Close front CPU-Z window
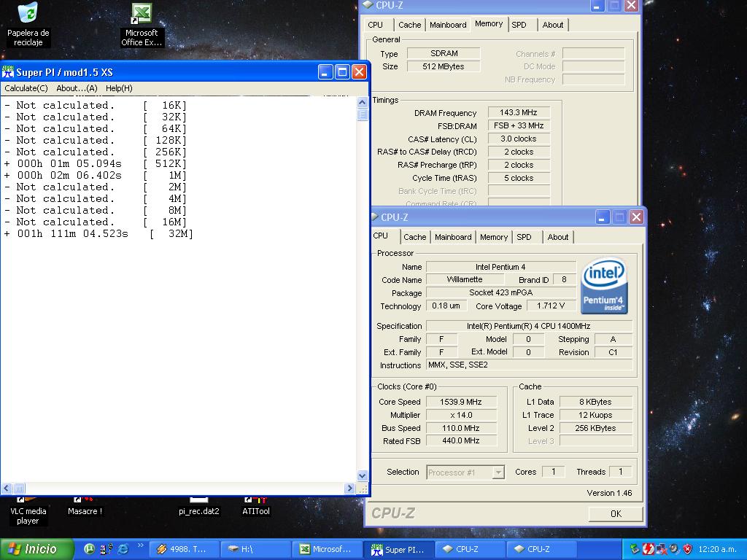Image resolution: width=747 pixels, height=560 pixels. click(636, 217)
